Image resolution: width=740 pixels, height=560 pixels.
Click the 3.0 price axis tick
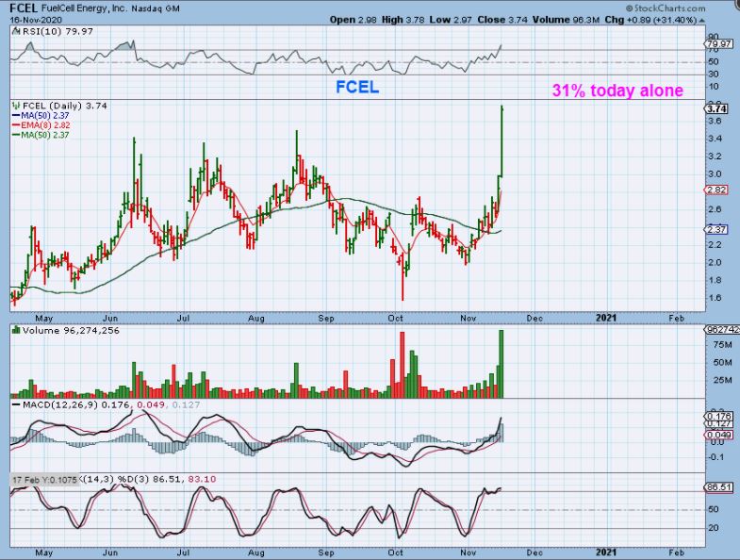click(x=715, y=173)
